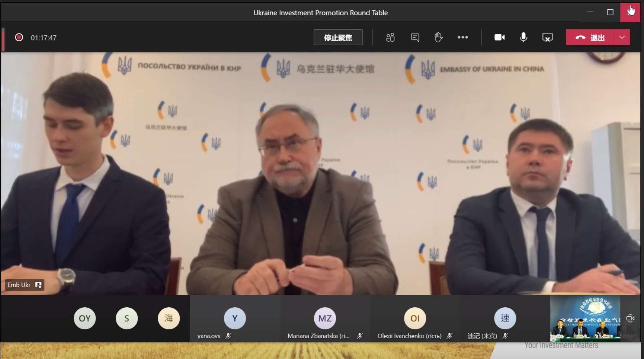The image size is (644, 359).
Task: Select the 速 avatar of 速记
Action: 505,318
